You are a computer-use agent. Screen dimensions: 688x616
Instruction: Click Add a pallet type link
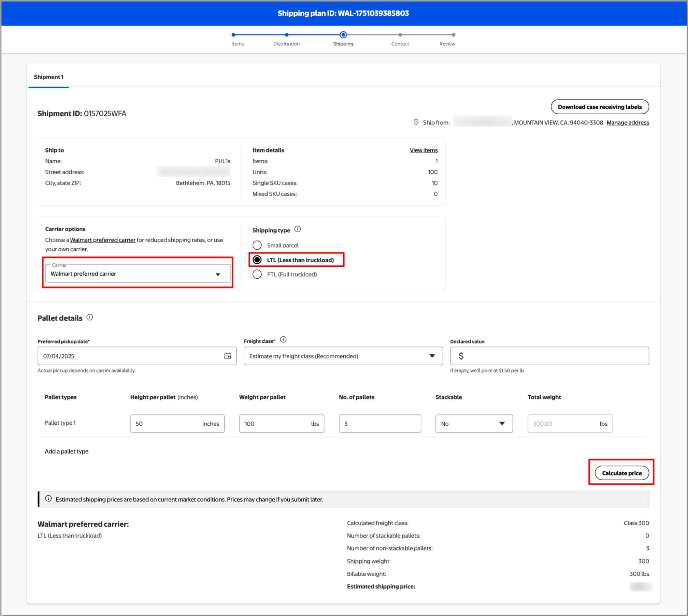click(x=67, y=452)
